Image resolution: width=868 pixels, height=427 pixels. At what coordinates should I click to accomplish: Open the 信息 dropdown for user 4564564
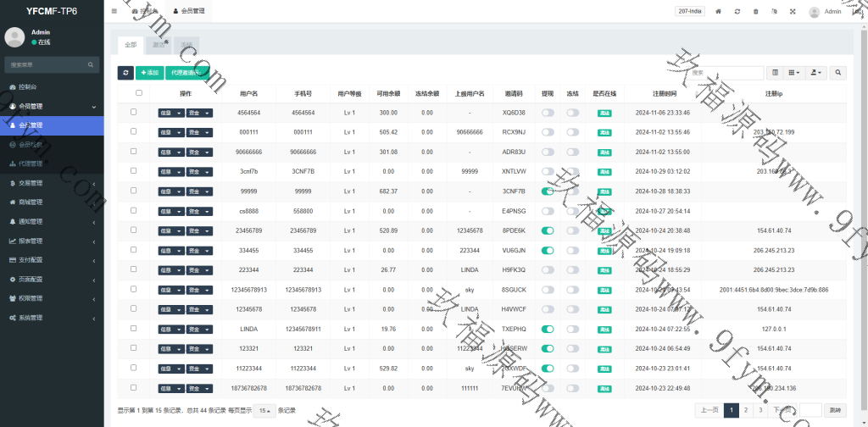[170, 113]
